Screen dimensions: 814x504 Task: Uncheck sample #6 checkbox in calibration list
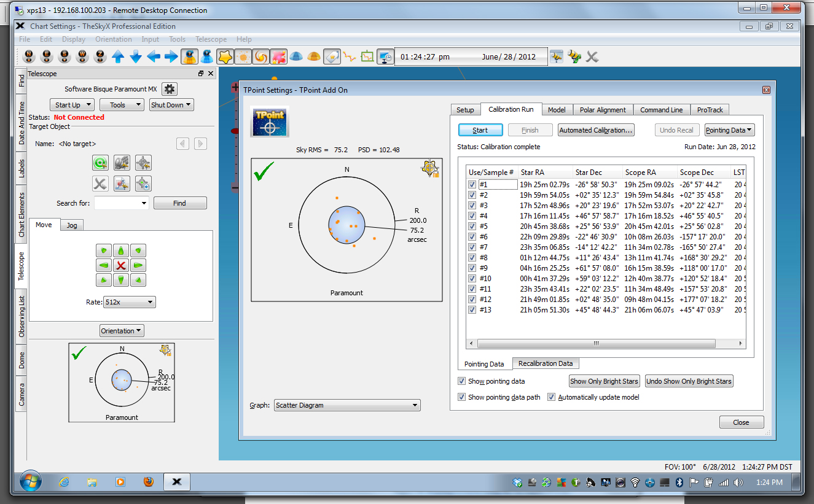[472, 236]
